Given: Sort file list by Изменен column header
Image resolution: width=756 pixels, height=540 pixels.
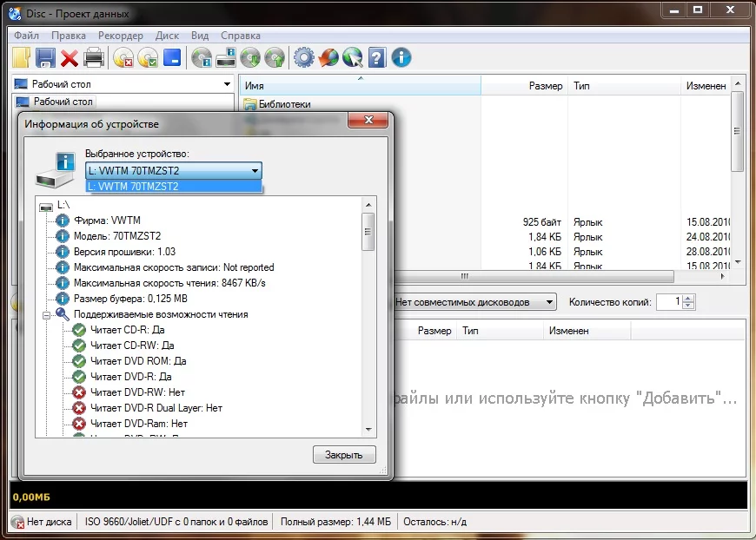Looking at the screenshot, I should [x=706, y=86].
